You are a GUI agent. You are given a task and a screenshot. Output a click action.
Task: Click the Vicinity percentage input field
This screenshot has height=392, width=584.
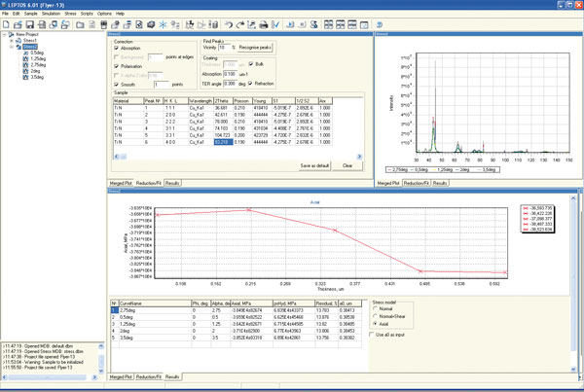click(x=223, y=48)
